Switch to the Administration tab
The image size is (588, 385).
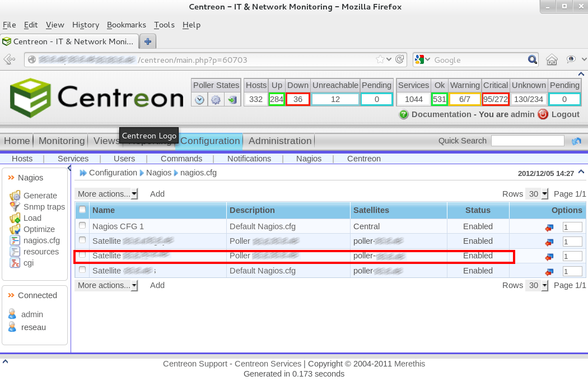point(280,141)
